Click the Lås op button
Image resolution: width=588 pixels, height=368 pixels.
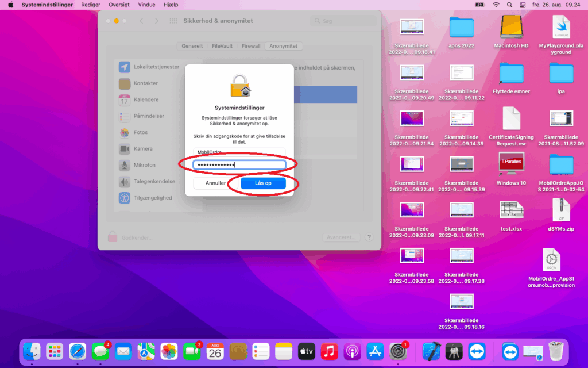click(263, 183)
